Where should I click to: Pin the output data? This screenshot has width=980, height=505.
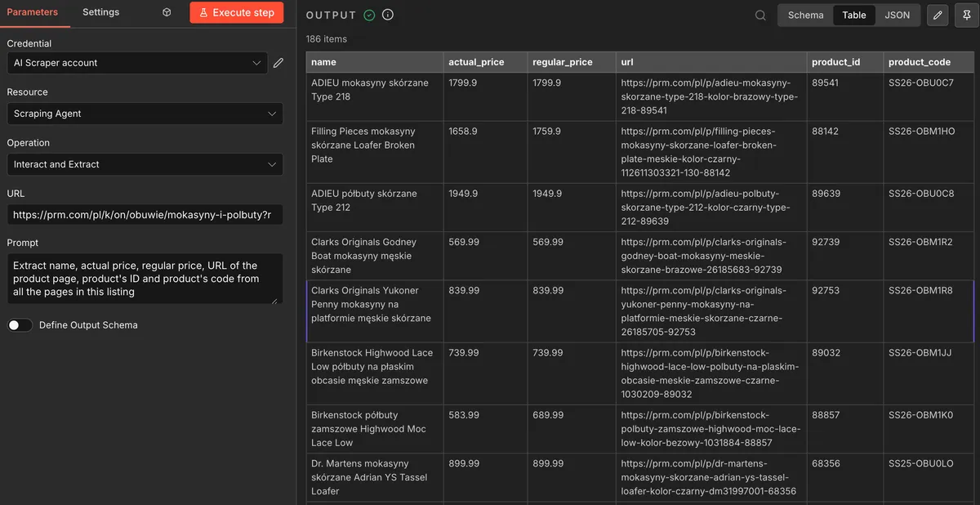(x=965, y=15)
